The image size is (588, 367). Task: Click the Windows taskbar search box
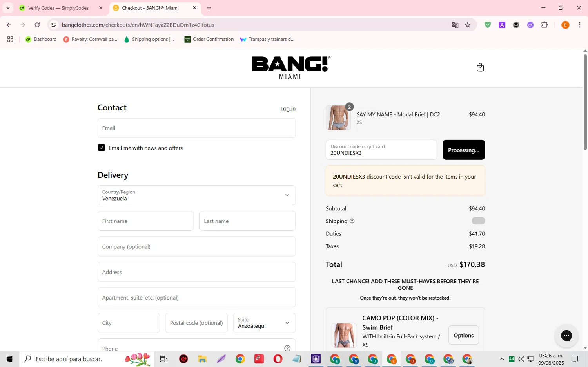(87, 359)
